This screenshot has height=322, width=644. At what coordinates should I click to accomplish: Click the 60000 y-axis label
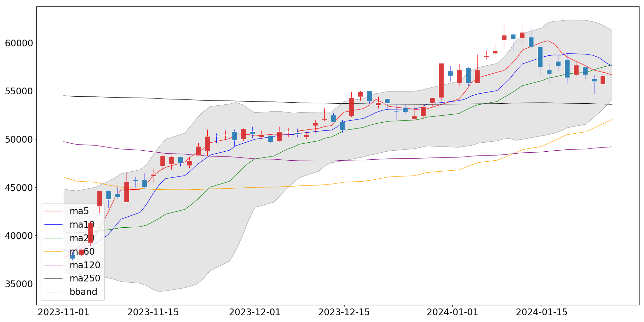(x=19, y=43)
